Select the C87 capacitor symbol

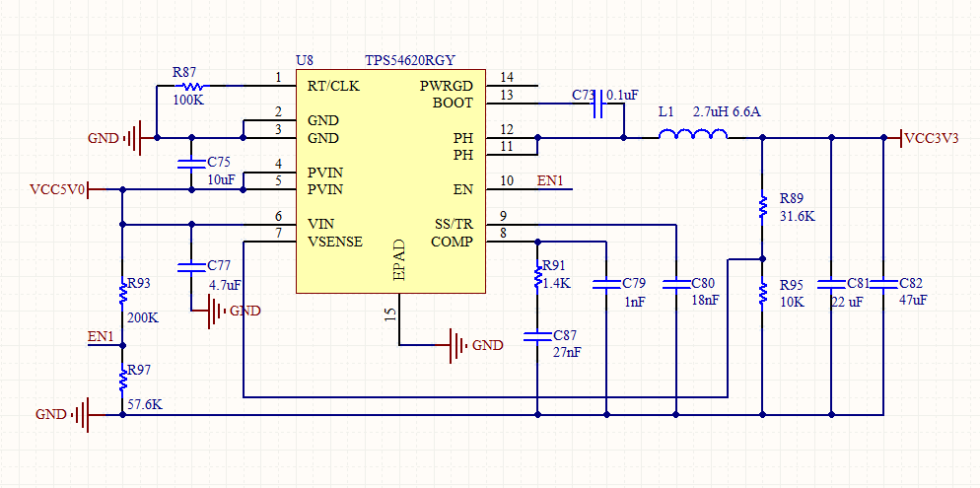[537, 336]
